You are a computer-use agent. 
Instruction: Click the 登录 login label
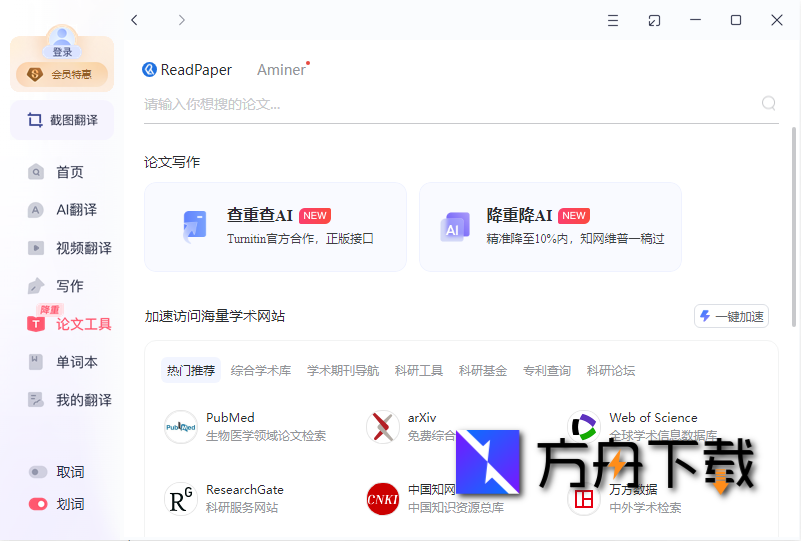[x=62, y=52]
